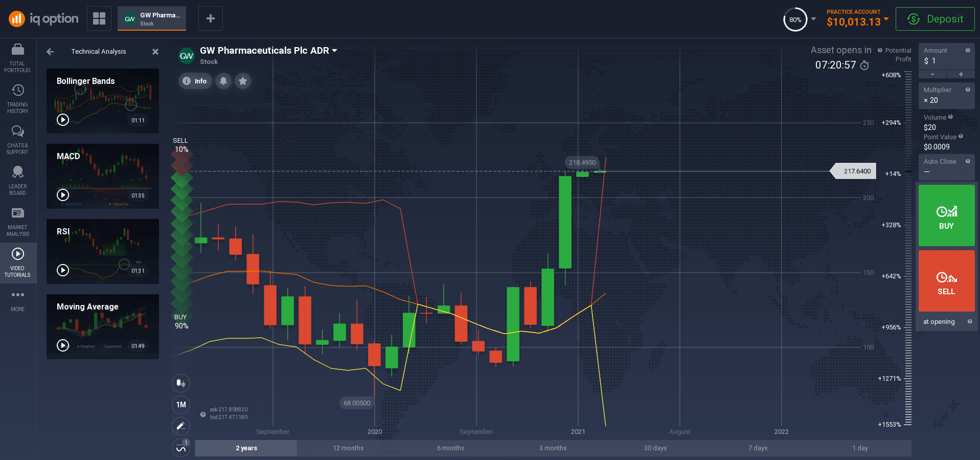Play the Bollinger Bands tutorial video
Image resolution: width=980 pixels, height=460 pixels.
[x=63, y=120]
